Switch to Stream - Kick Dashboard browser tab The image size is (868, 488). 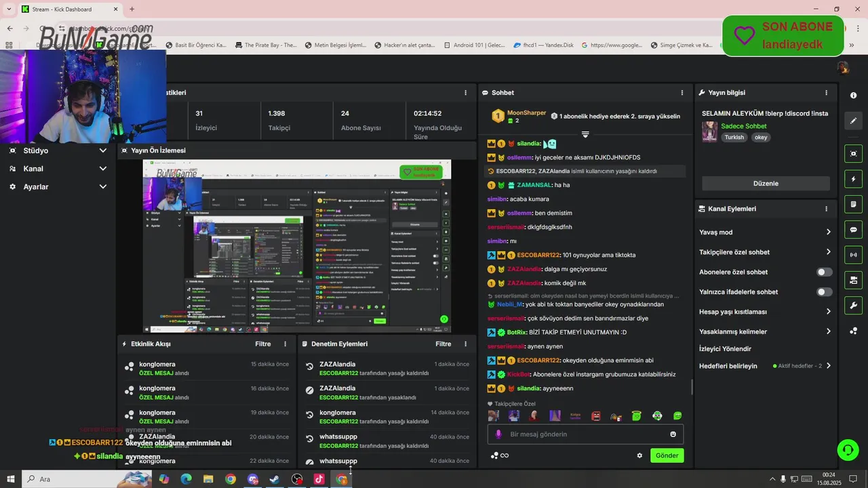(x=69, y=9)
